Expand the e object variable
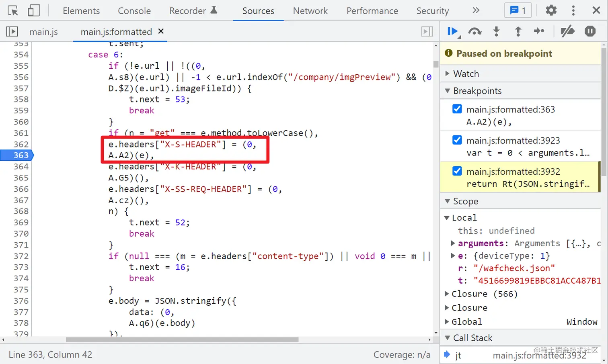This screenshot has height=364, width=608. (x=453, y=256)
